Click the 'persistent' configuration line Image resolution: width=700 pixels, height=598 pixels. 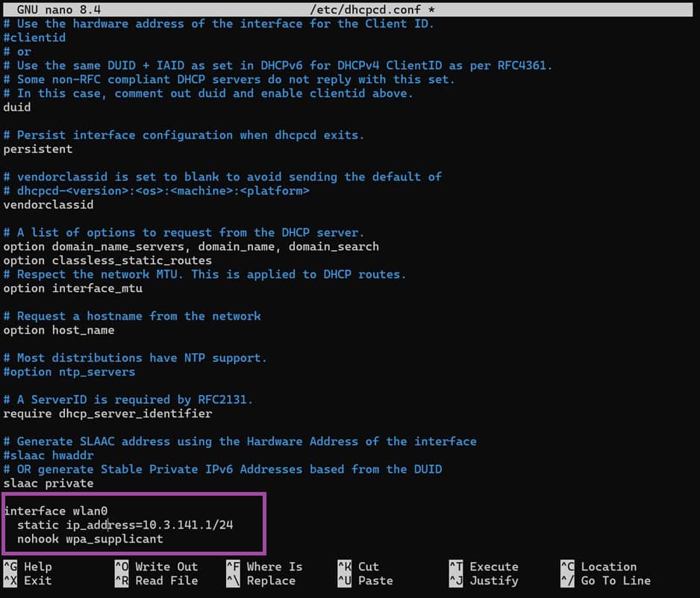(38, 149)
